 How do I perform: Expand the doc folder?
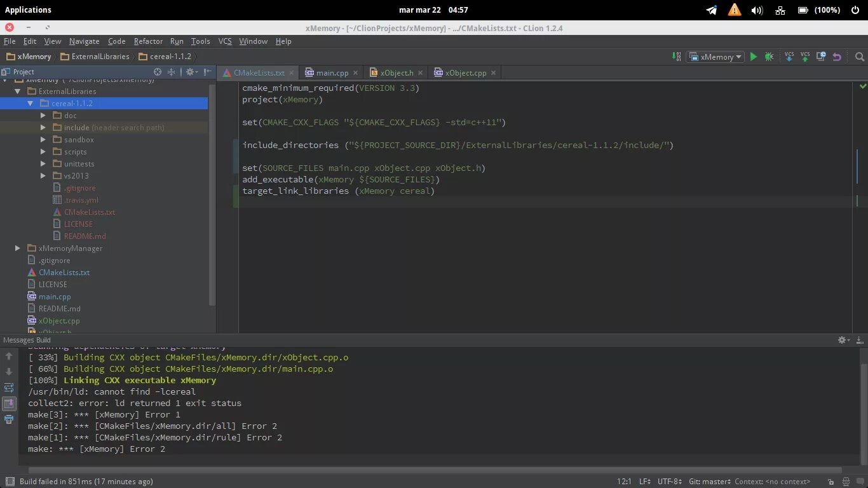tap(43, 116)
